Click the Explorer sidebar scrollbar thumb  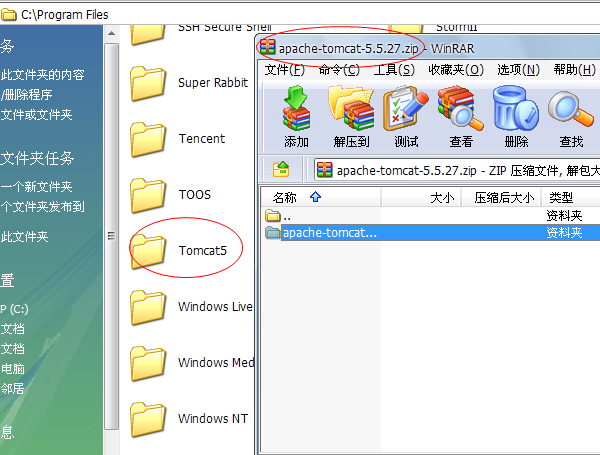(111, 236)
